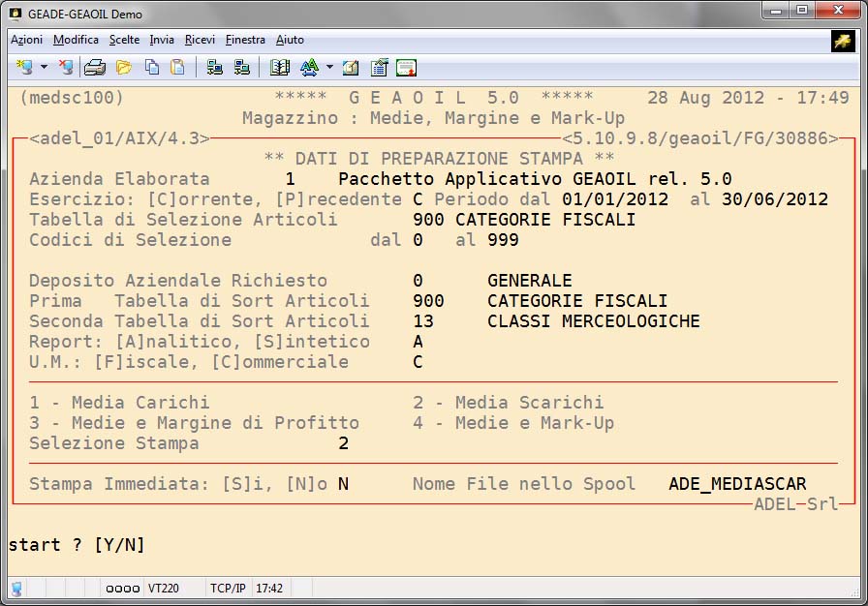The image size is (868, 606).
Task: Click the printer icon in toolbar
Action: coord(95,68)
